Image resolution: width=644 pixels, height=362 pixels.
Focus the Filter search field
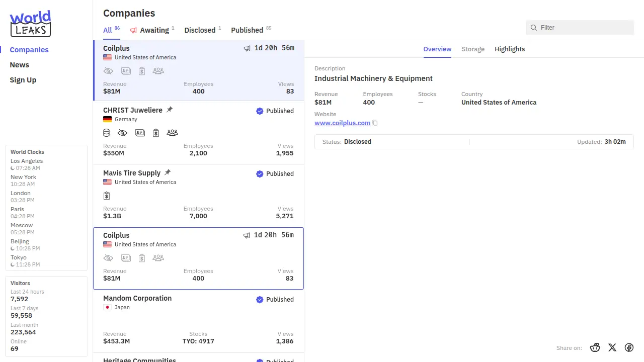tap(584, 28)
